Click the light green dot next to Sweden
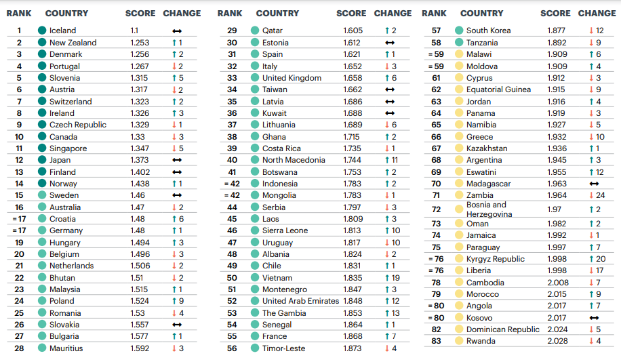The width and height of the screenshot is (621, 364). 42,195
